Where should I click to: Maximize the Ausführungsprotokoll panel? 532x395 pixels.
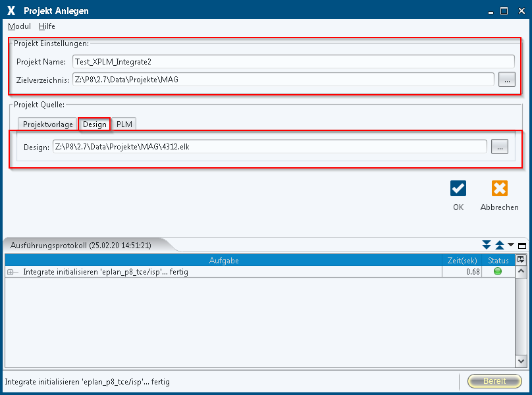(x=522, y=245)
